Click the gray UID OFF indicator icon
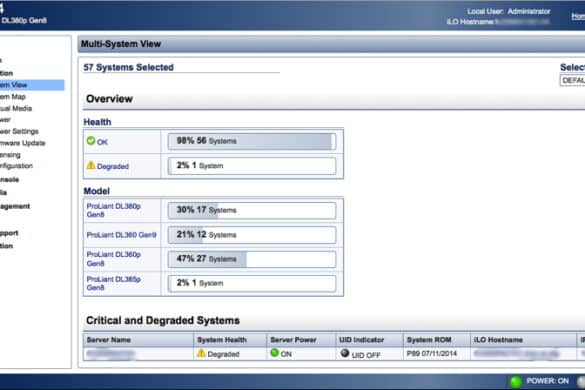 (345, 353)
